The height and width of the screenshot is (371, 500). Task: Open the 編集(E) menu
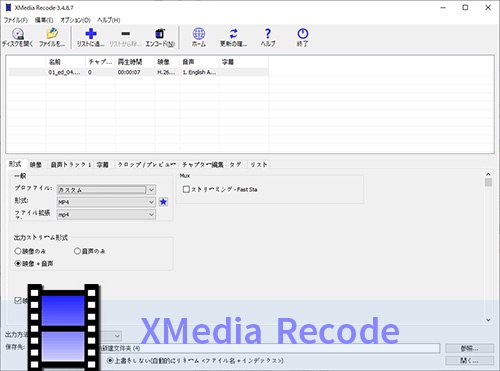44,20
